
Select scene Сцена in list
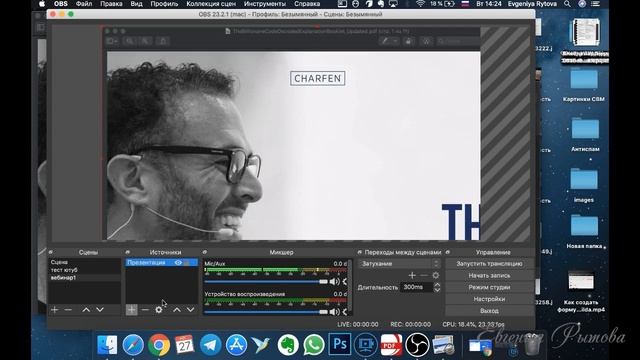84,262
